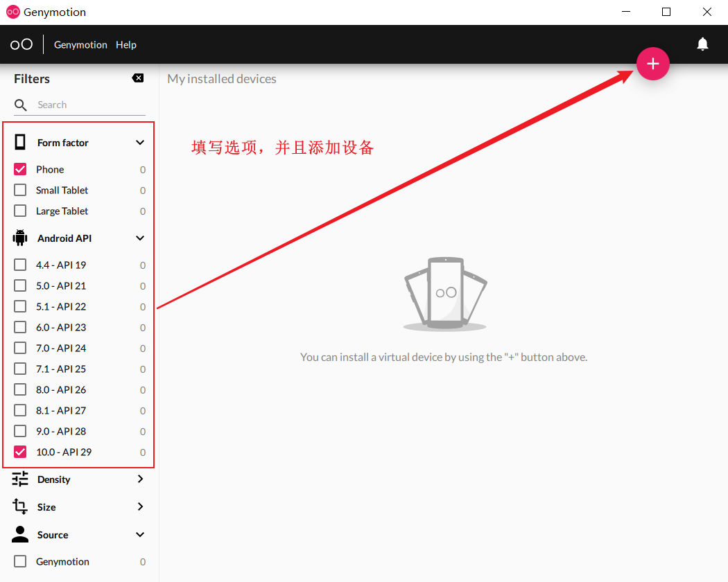The image size is (728, 582).
Task: Uncheck the Phone checkbox
Action: tap(20, 169)
